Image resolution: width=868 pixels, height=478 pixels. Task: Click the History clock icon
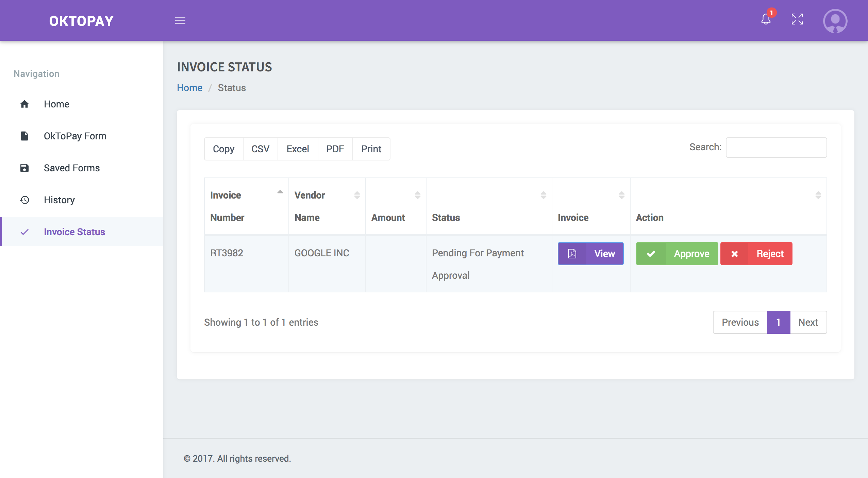click(x=24, y=200)
